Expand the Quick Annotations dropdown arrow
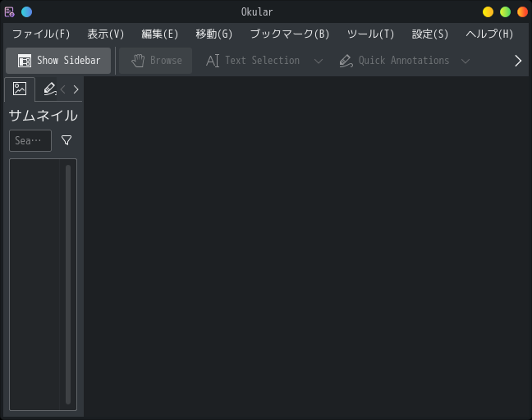Viewport: 532px width, 420px height. pyautogui.click(x=465, y=61)
